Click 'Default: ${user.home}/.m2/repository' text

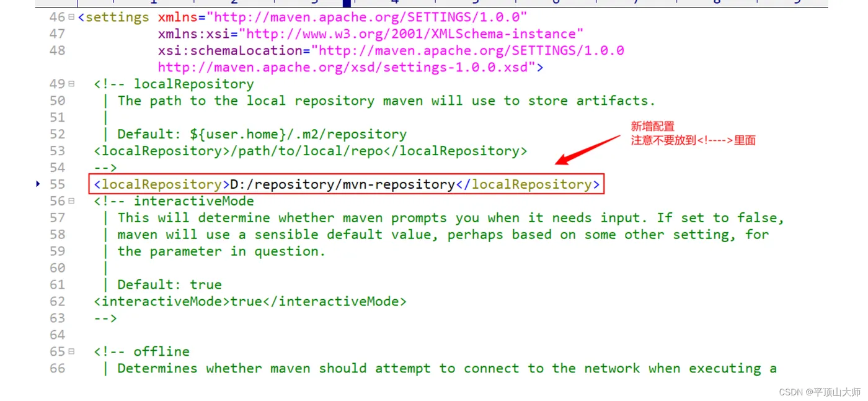(262, 134)
